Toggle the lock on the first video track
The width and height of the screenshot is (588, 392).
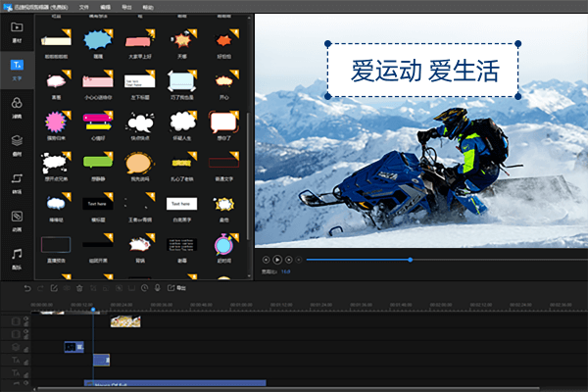[x=25, y=320]
